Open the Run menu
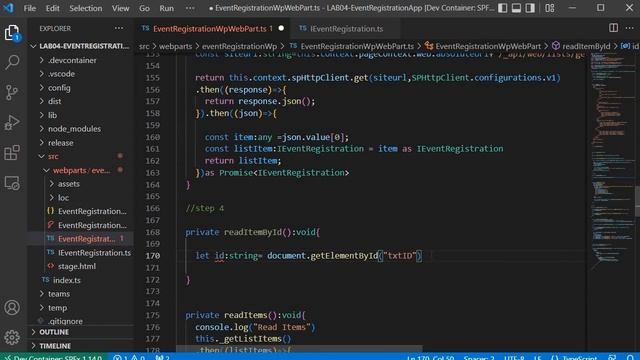The height and width of the screenshot is (360, 640). pos(167,8)
